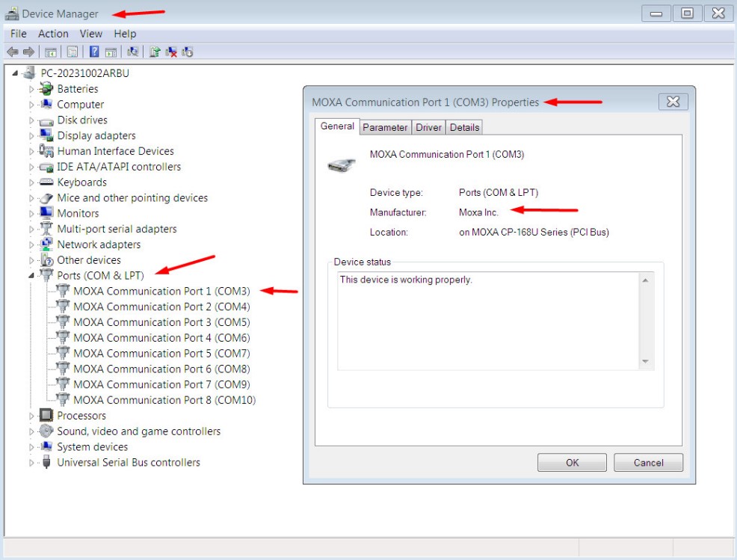Screen dimensions: 737x560
Task: Select MOXA Communication Port 4 (COM6)
Action: tap(161, 338)
